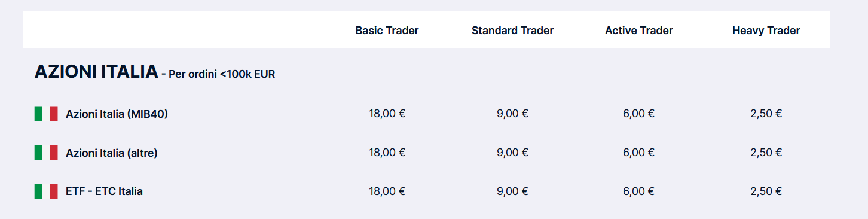868x219 pixels.
Task: Click Italian flag beside Azioni Italia (altre)
Action: pyautogui.click(x=46, y=153)
